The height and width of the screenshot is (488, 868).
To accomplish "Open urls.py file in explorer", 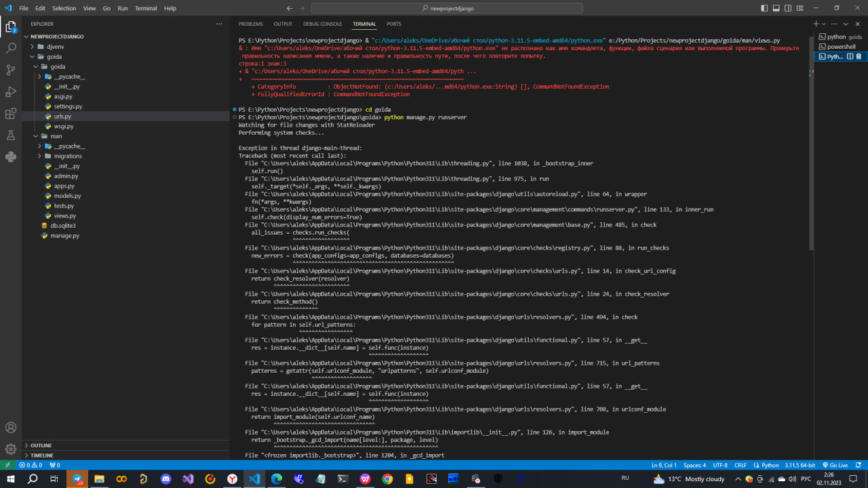I will pyautogui.click(x=62, y=117).
